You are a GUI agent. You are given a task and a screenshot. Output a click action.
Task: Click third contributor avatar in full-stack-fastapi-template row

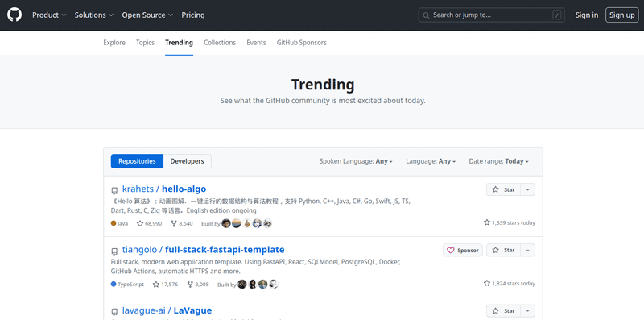[263, 284]
